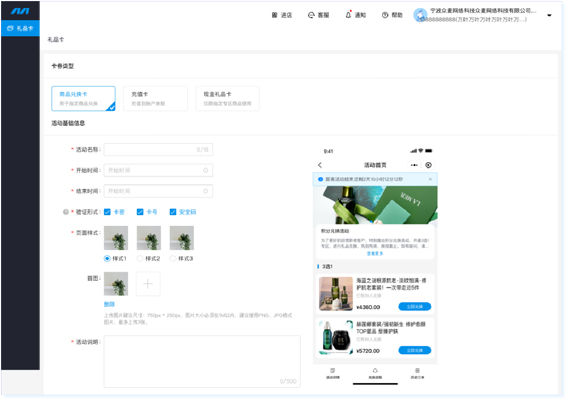Toggle the 卡密 checkbox

[x=107, y=212]
